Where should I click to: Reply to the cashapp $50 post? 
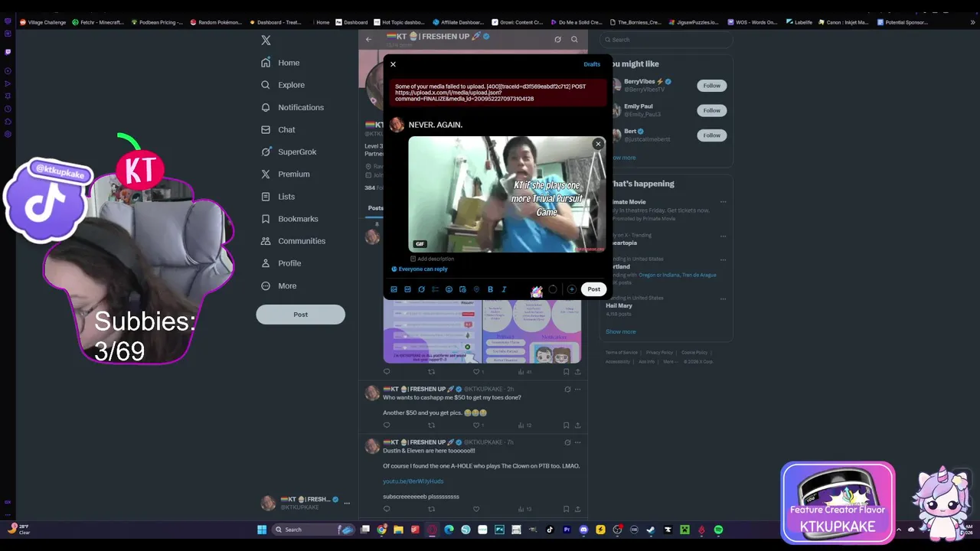point(387,425)
